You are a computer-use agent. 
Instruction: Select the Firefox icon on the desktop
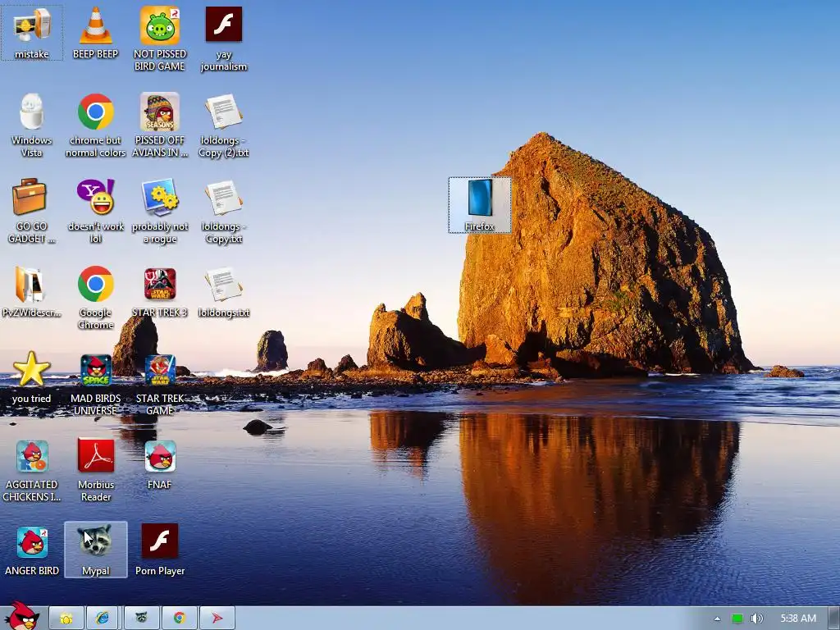click(x=479, y=205)
